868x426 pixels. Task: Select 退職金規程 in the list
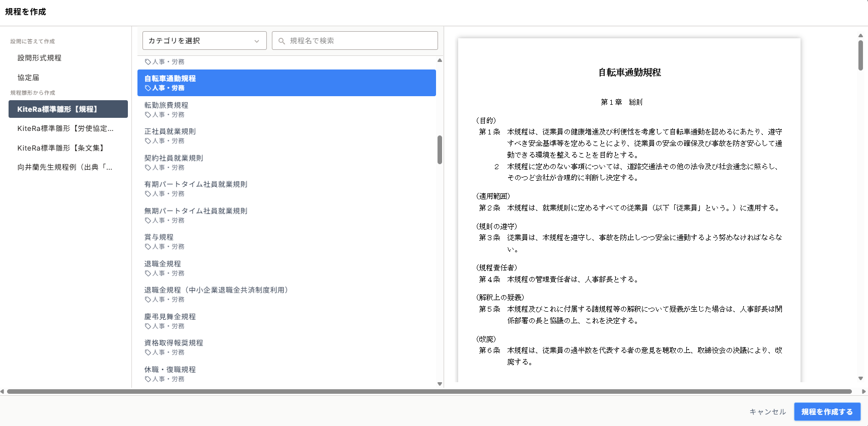coord(286,268)
